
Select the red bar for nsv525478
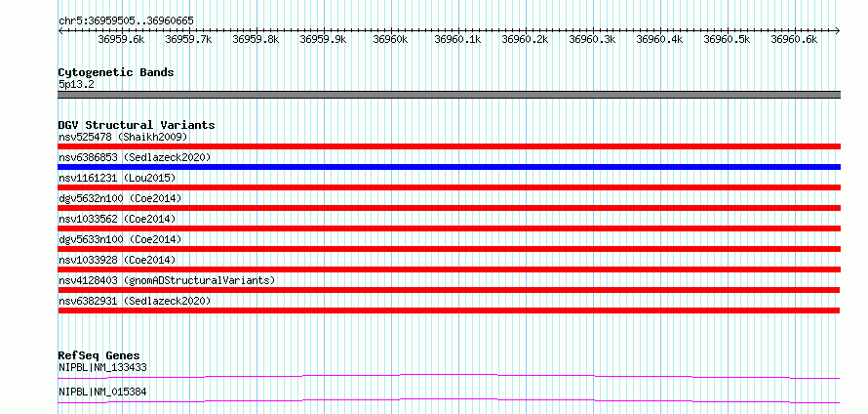[x=450, y=146]
